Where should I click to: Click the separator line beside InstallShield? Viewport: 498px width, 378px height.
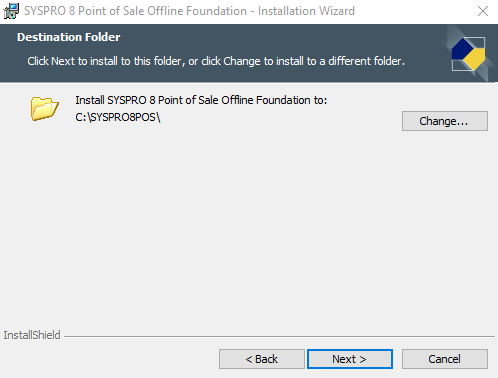tap(279, 336)
